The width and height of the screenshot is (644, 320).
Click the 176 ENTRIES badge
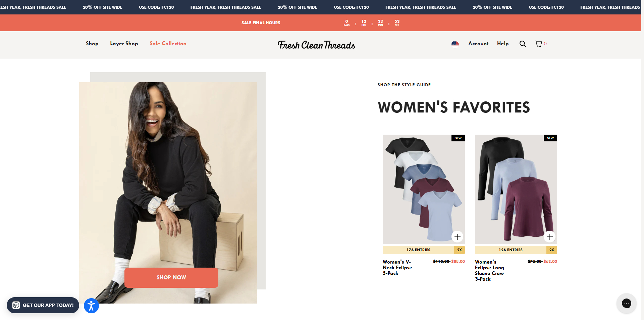click(x=418, y=250)
